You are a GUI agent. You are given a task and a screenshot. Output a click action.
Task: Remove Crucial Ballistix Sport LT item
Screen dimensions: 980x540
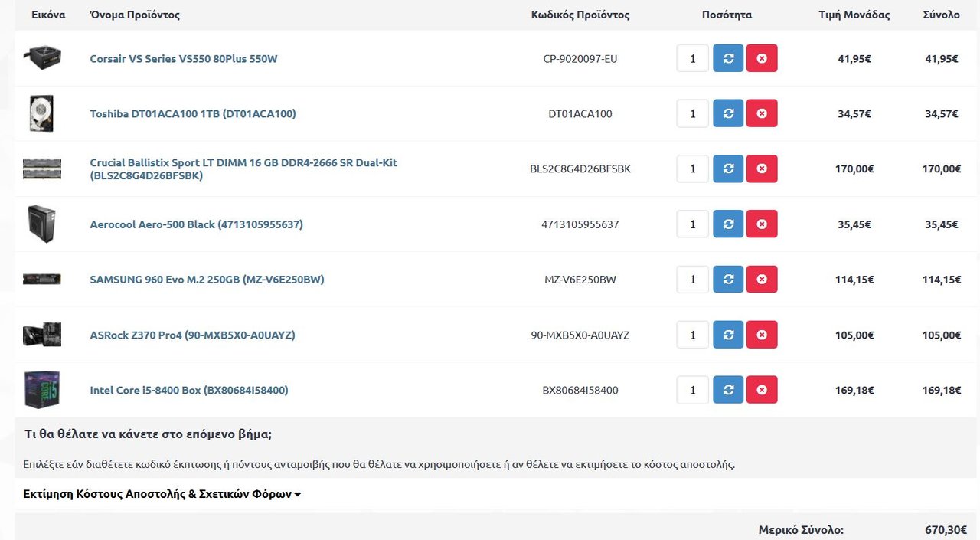coord(762,169)
